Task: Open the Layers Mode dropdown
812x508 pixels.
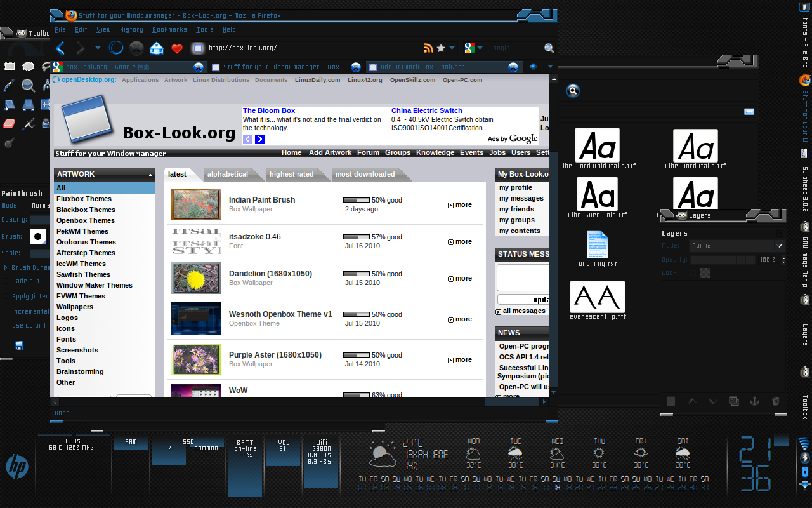Action: [738, 246]
